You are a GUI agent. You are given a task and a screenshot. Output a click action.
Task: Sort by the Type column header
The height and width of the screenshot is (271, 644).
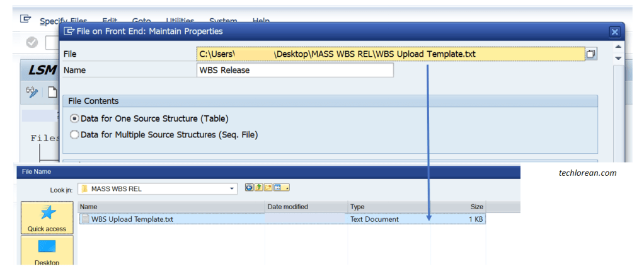(x=389, y=207)
